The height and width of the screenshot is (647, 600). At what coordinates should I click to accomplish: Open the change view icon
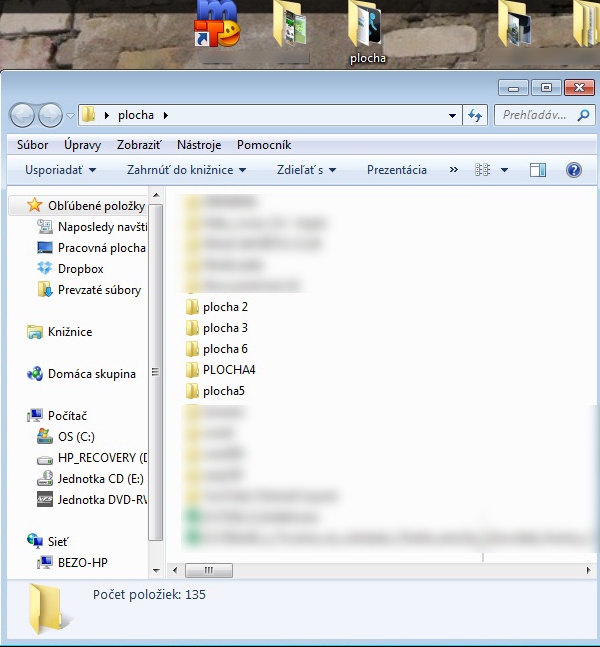(x=484, y=170)
